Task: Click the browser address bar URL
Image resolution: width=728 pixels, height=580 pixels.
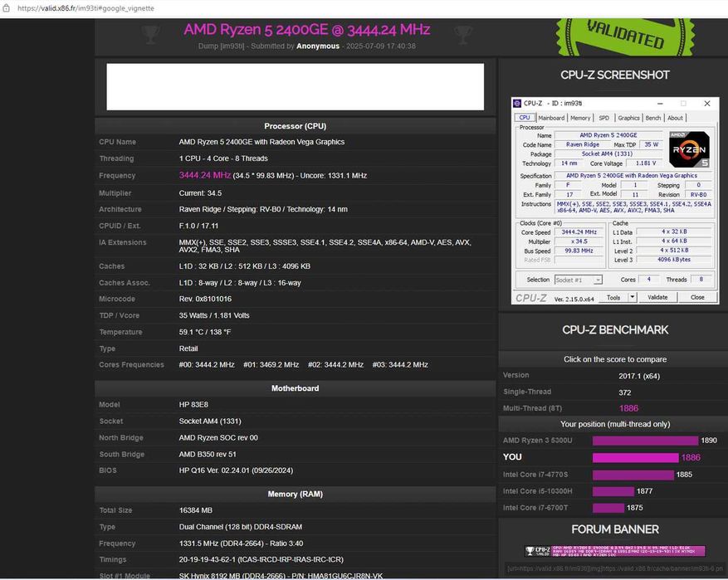Action: (86, 8)
